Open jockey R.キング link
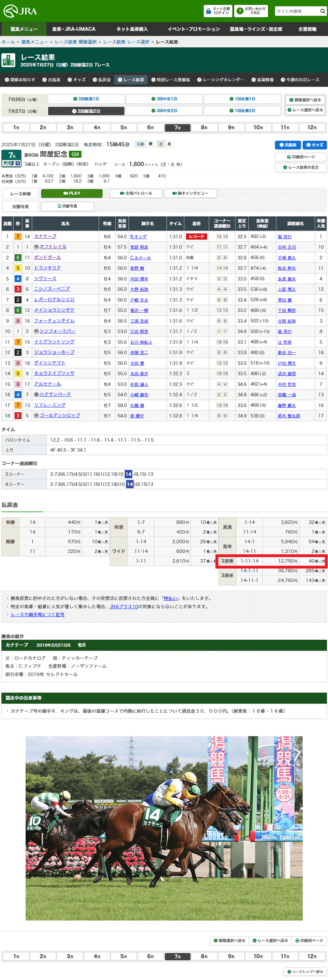 138,237
